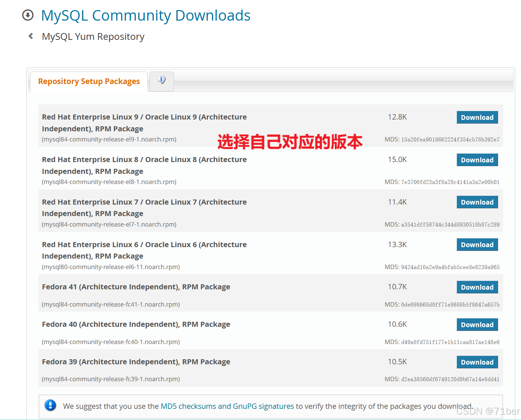Click MD5 hash 9424ad10a2e9a4bfab5cee8e8239a965

450,267
